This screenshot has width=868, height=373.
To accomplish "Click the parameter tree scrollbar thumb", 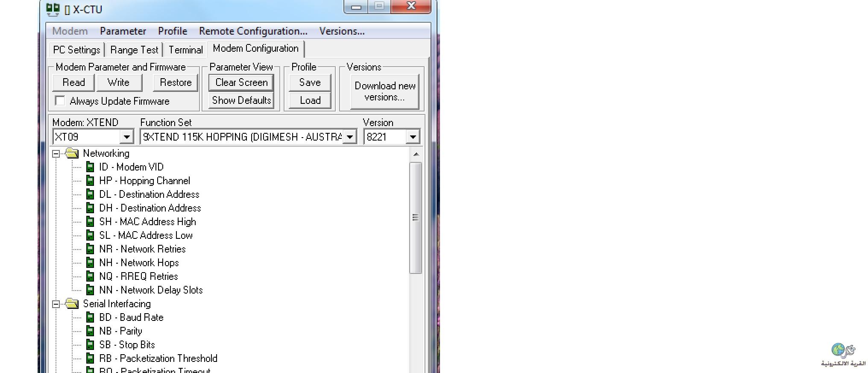I will (416, 217).
